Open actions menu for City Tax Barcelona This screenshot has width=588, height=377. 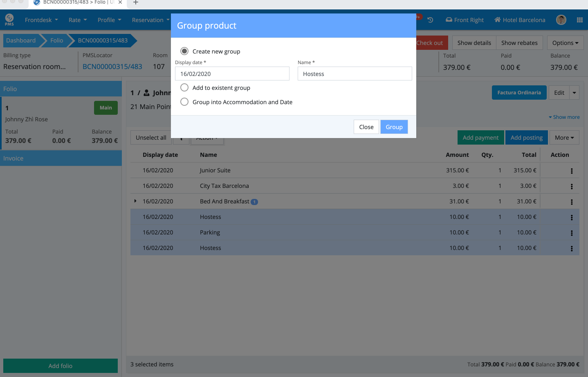(x=571, y=187)
